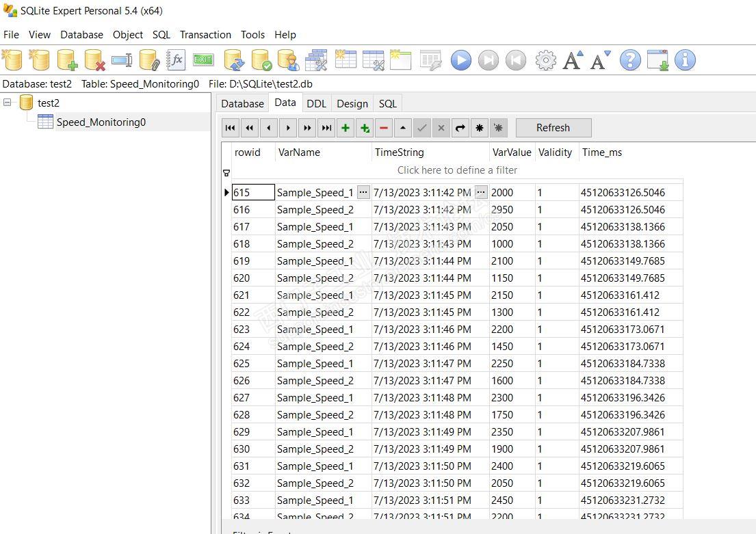Click the previous record left arrow button

(x=269, y=128)
